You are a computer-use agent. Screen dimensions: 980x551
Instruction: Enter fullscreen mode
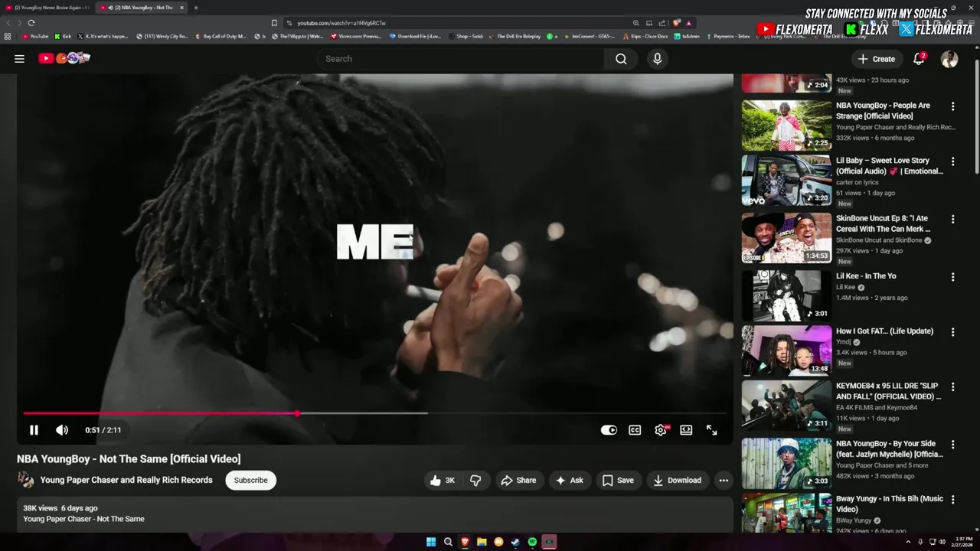click(x=712, y=430)
